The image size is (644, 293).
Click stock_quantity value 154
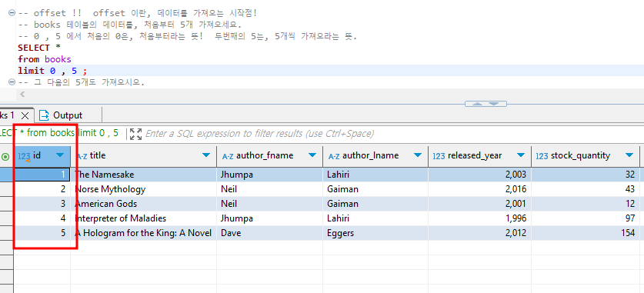pyautogui.click(x=586, y=233)
